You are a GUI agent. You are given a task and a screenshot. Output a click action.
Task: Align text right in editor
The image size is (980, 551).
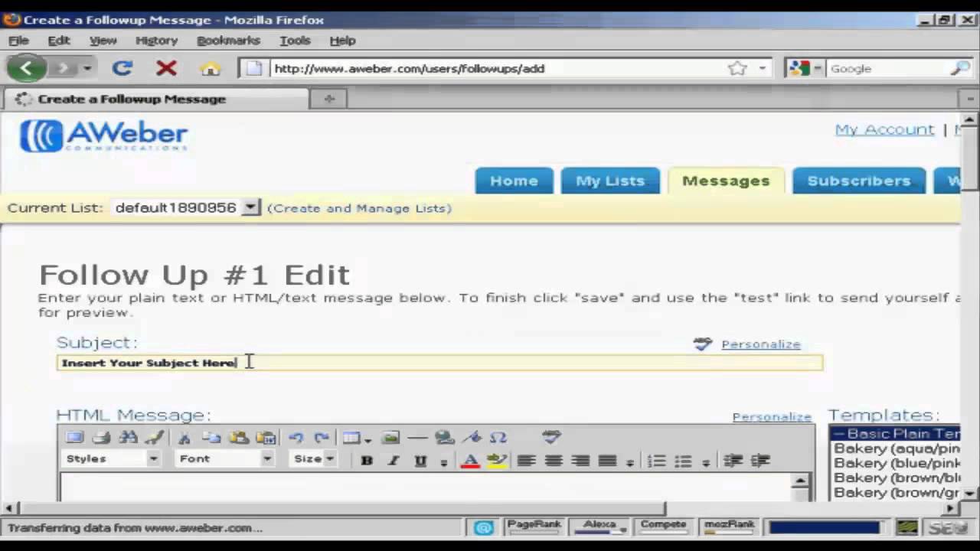click(580, 460)
